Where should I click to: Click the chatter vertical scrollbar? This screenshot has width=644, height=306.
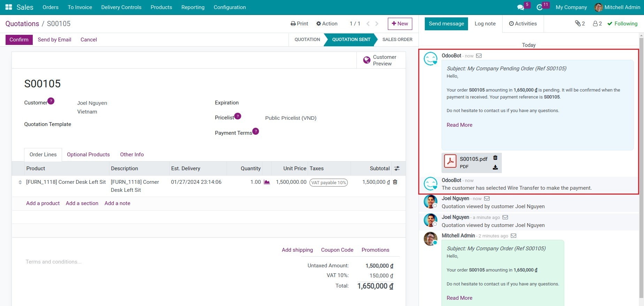coord(641,167)
